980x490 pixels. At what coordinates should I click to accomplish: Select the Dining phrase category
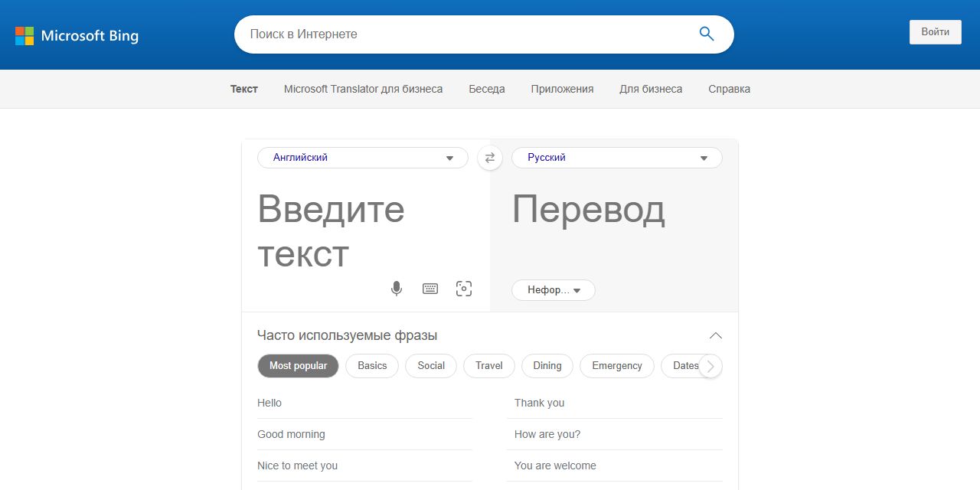[x=547, y=366]
